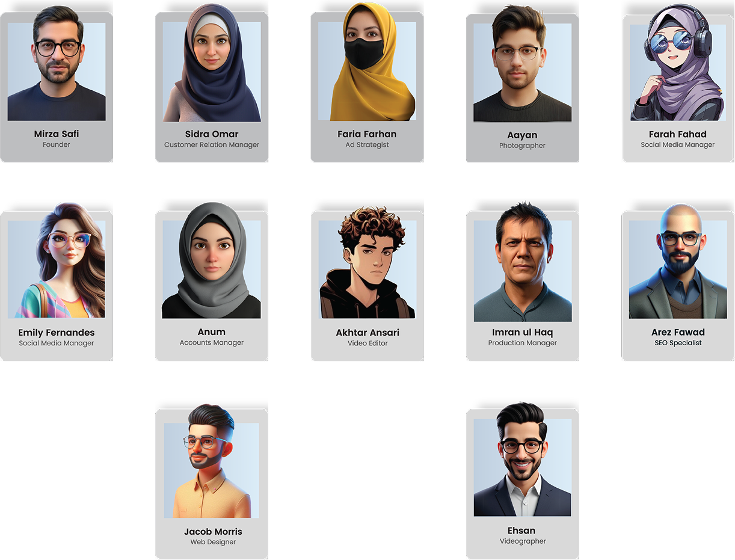Image resolution: width=735 pixels, height=560 pixels.
Task: Open Aayan the Photographer's picture
Action: 523,65
